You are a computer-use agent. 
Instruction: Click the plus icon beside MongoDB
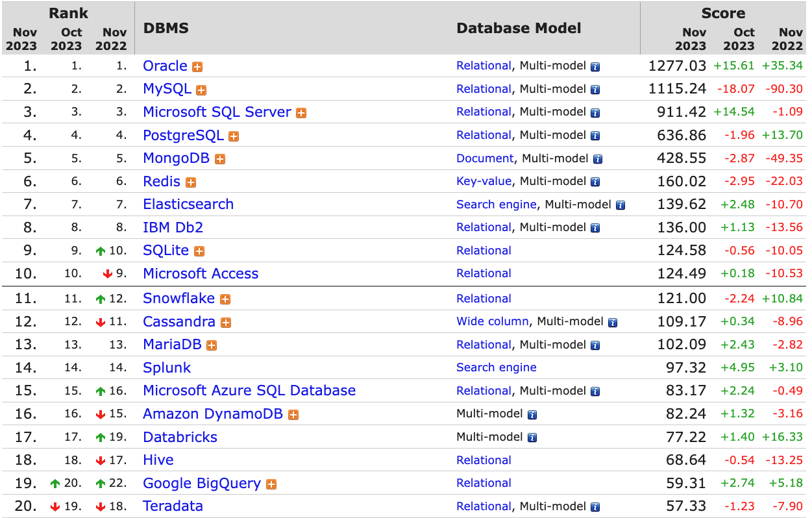point(220,159)
